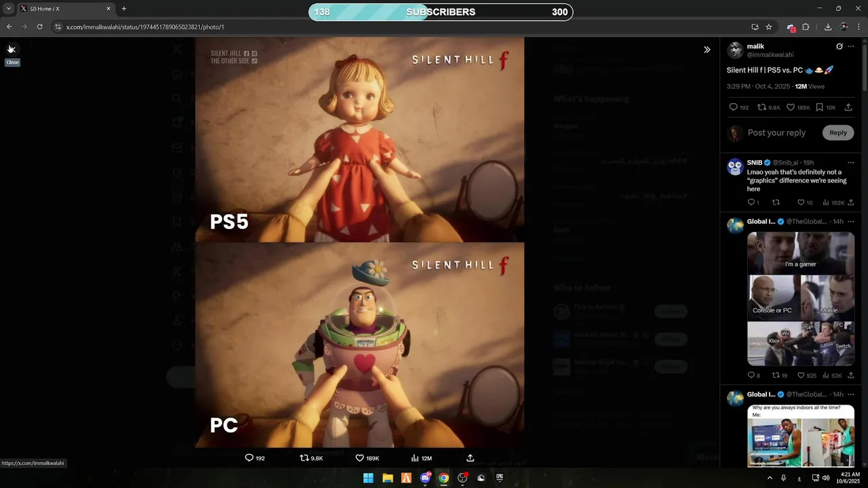Open the I'm a gamer meme image
Image resolution: width=868 pixels, height=488 pixels.
click(x=801, y=299)
